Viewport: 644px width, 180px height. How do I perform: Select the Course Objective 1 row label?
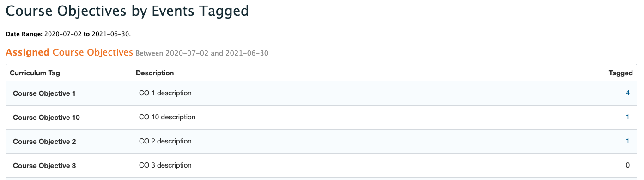[44, 93]
